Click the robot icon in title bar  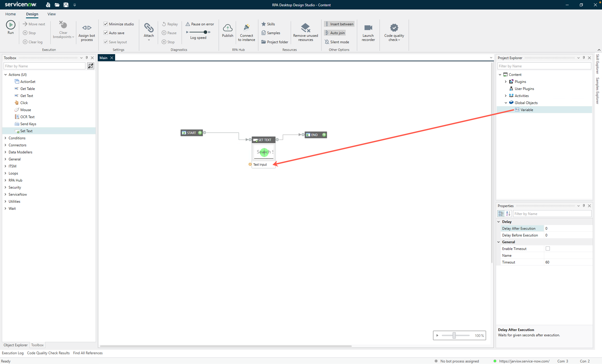coord(48,5)
